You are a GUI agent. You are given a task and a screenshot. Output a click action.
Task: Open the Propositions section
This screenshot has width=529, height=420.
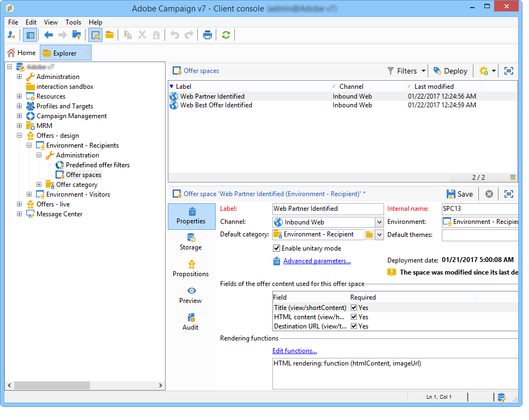click(x=191, y=269)
